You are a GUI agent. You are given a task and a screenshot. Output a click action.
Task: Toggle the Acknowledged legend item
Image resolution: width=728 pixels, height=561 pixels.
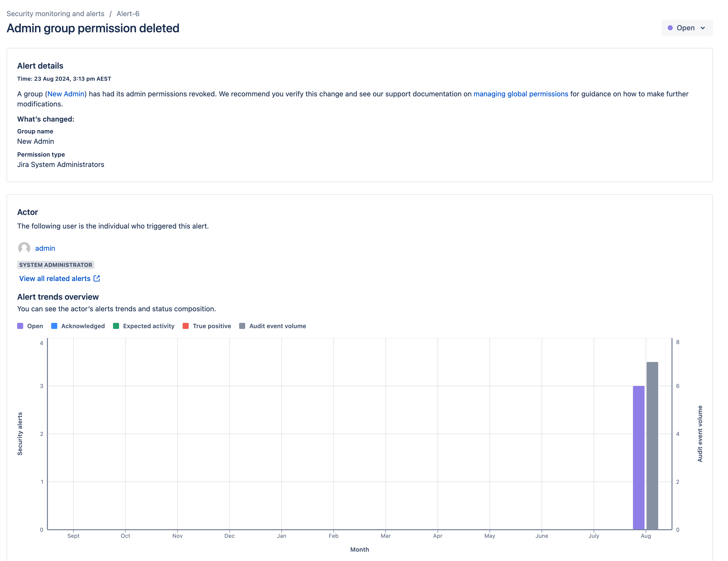point(83,326)
